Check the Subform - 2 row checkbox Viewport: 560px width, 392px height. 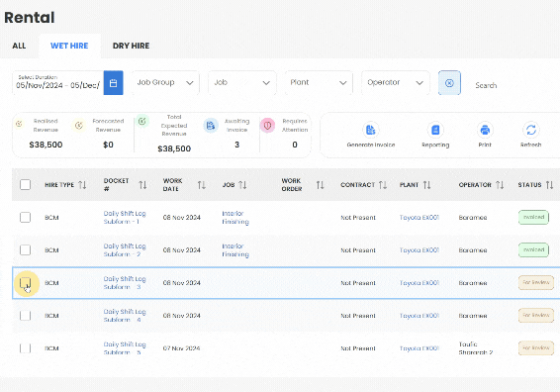[x=26, y=249]
